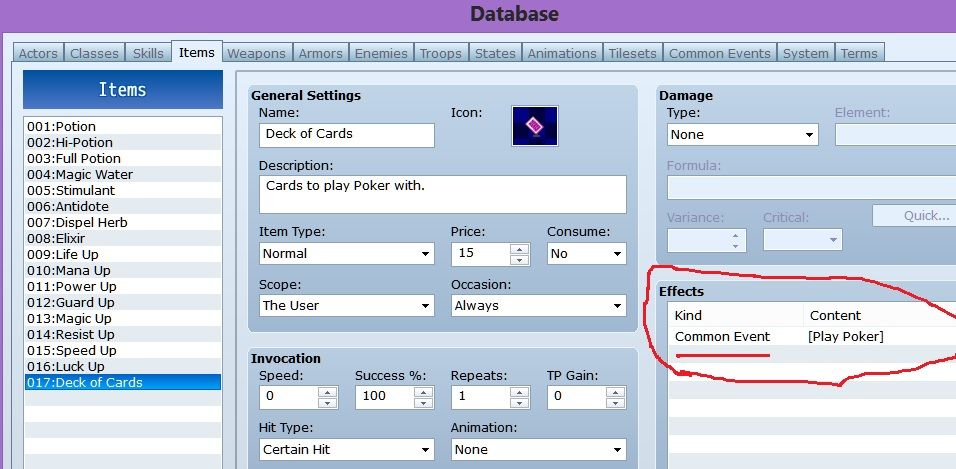Click the item Name text field
Screen dimensions: 956x469
(x=346, y=134)
